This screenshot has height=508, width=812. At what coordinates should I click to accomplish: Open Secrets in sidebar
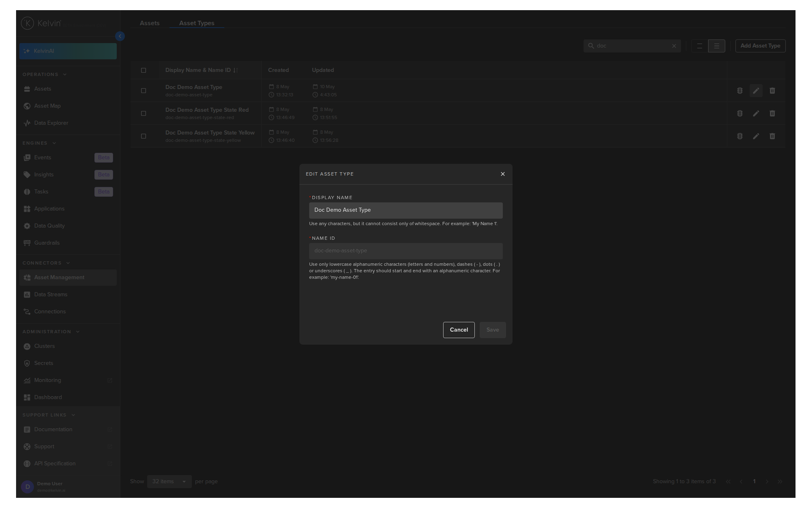click(68, 363)
